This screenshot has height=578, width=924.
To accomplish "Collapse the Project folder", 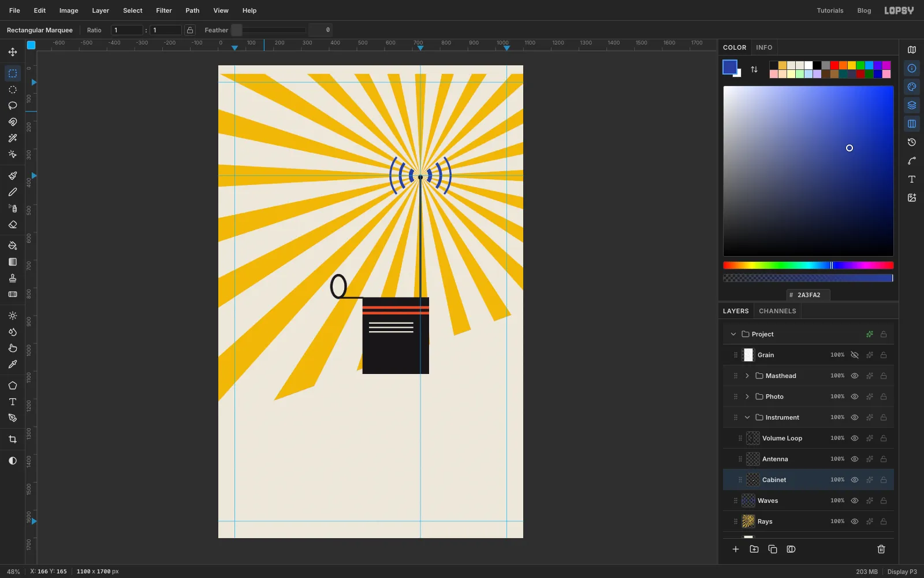I will pos(733,334).
